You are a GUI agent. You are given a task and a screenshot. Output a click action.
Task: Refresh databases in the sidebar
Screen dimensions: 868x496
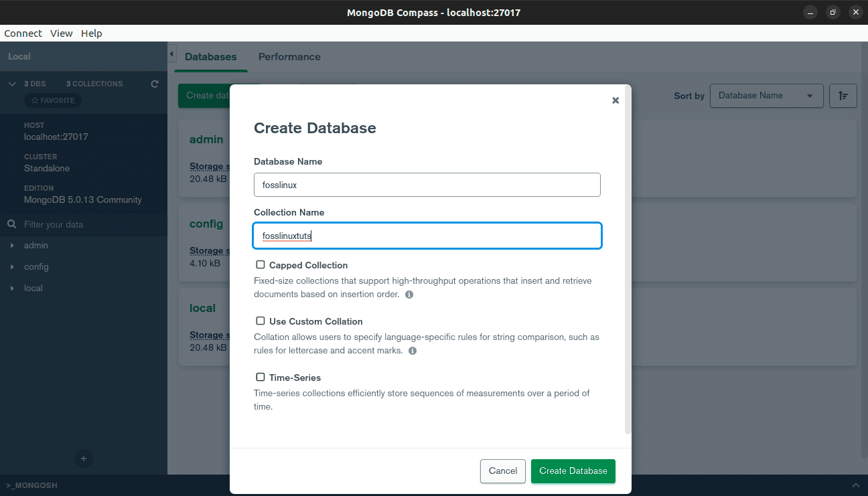click(155, 84)
